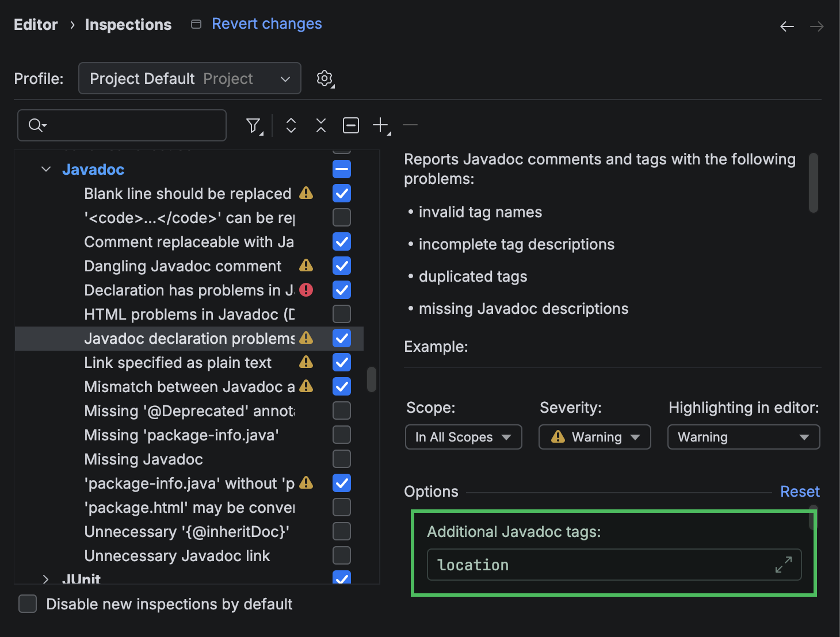Open the In All Scopes dropdown
The height and width of the screenshot is (637, 840).
464,437
